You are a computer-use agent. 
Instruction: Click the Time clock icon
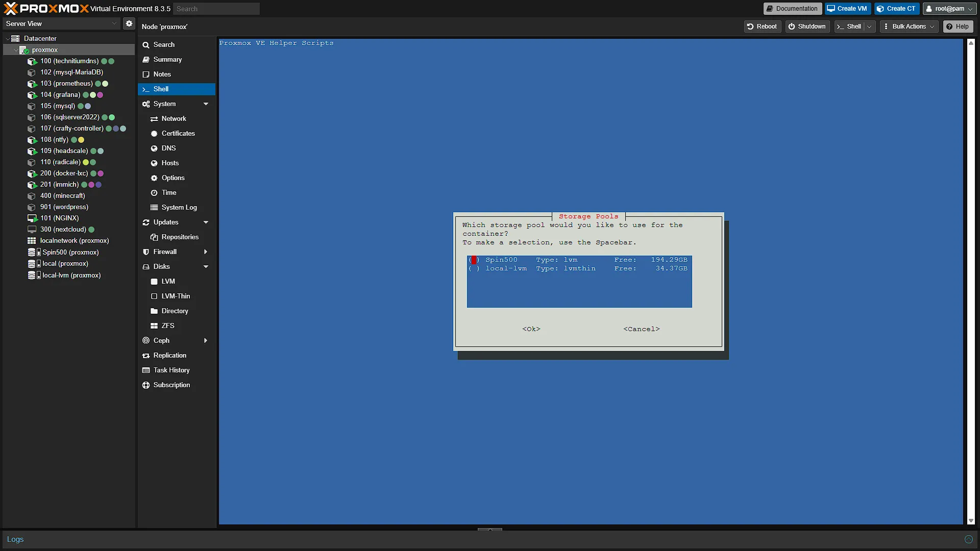coord(154,193)
